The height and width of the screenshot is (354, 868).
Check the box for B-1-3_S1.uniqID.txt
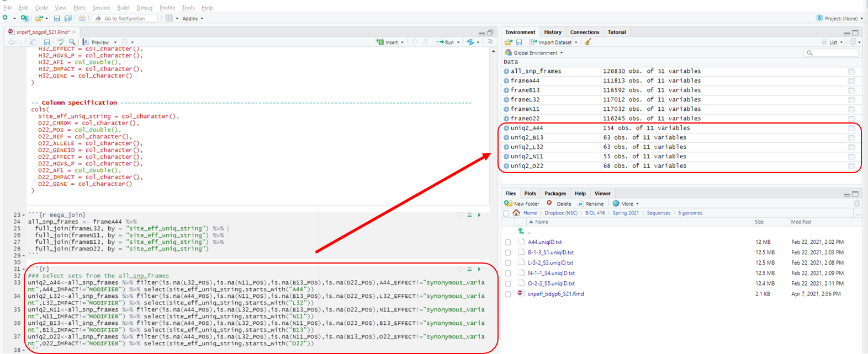coord(508,253)
